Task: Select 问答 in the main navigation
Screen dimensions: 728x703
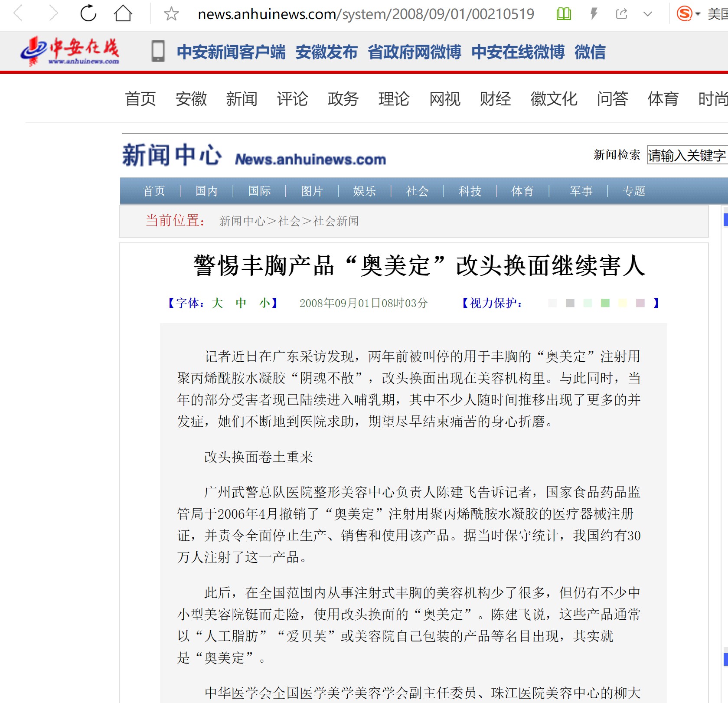Action: [x=613, y=99]
